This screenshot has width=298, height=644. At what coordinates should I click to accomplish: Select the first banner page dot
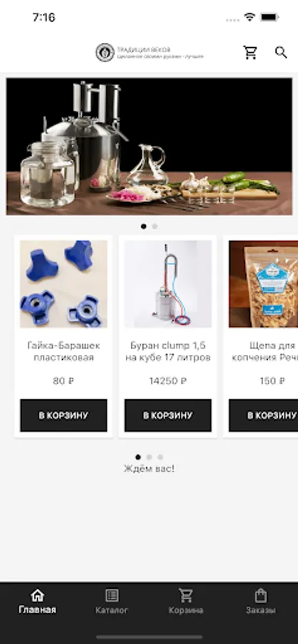click(x=144, y=226)
